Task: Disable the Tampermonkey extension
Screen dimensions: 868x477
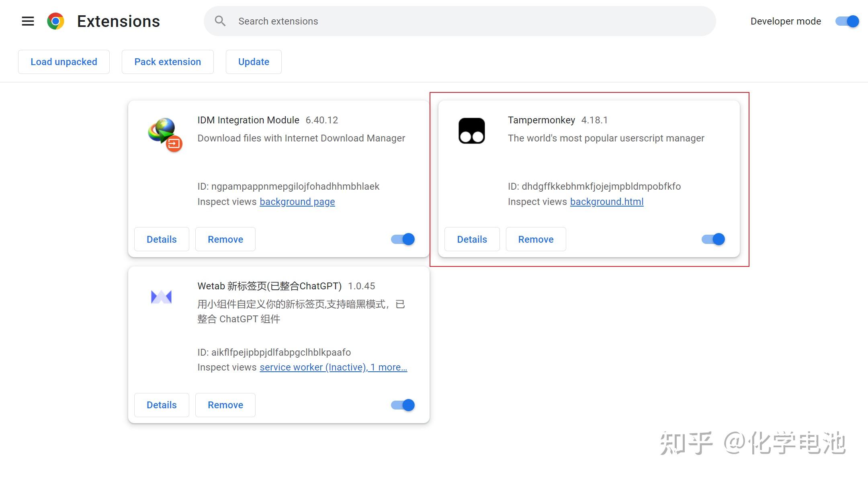Action: click(713, 239)
